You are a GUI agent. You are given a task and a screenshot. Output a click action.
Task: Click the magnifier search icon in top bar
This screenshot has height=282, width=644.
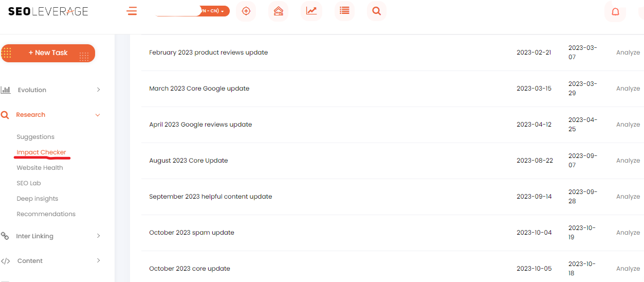tap(377, 11)
